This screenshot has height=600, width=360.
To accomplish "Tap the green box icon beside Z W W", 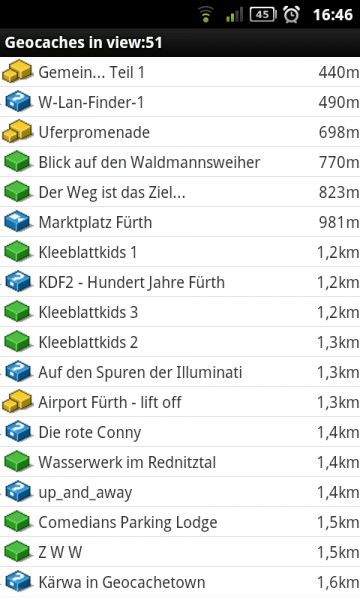I will tap(17, 552).
